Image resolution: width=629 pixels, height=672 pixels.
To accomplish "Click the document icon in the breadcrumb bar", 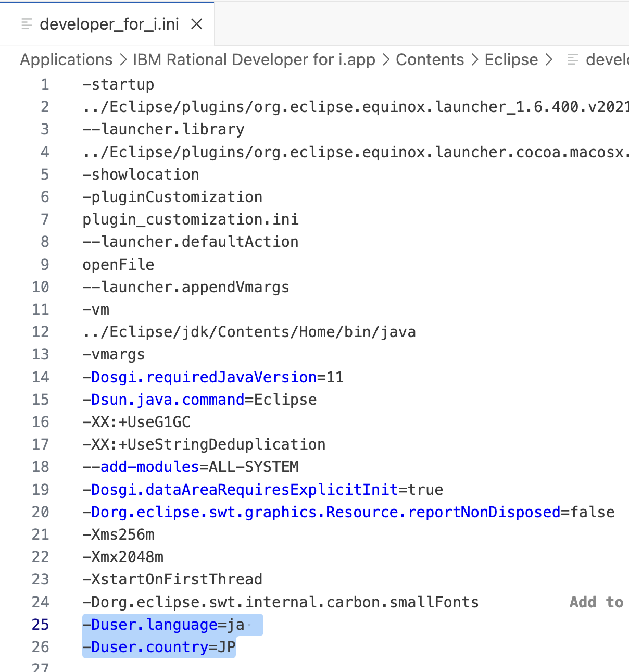I will tap(571, 59).
